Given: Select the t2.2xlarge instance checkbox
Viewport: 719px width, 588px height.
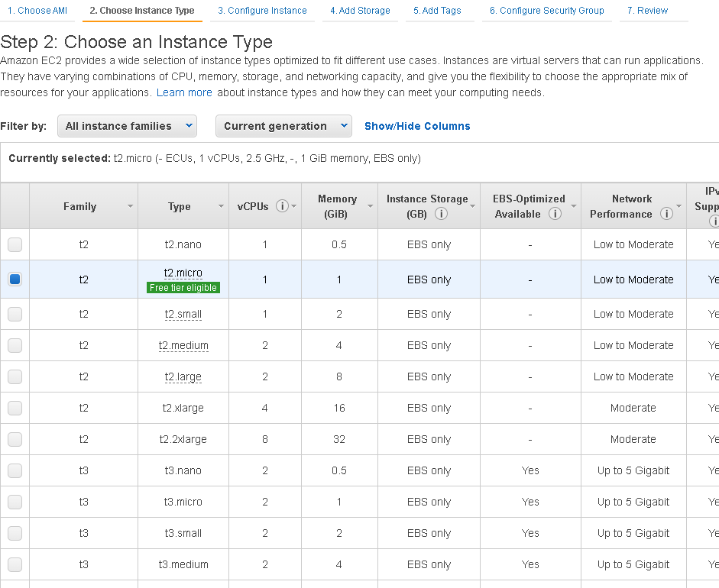Looking at the screenshot, I should click(15, 439).
